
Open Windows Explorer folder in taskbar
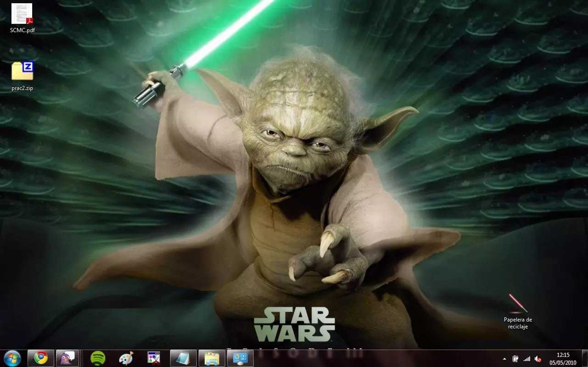click(212, 358)
